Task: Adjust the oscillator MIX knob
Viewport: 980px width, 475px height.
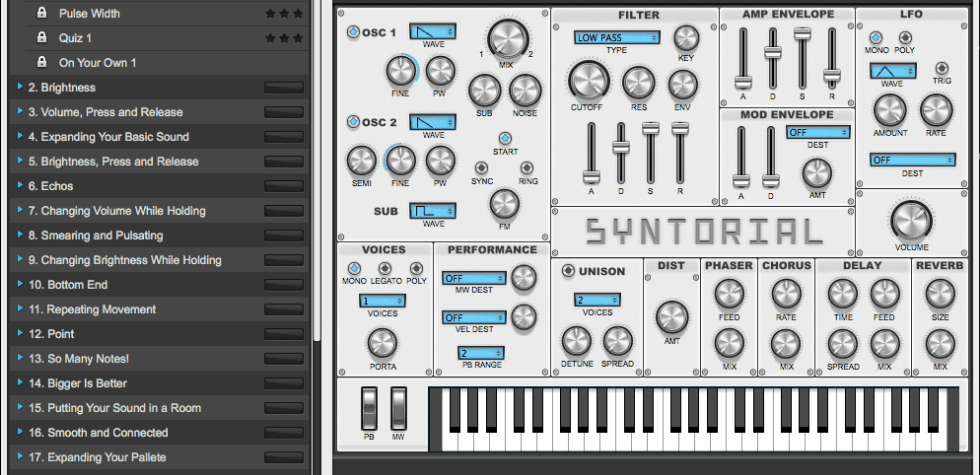Action: (x=508, y=39)
